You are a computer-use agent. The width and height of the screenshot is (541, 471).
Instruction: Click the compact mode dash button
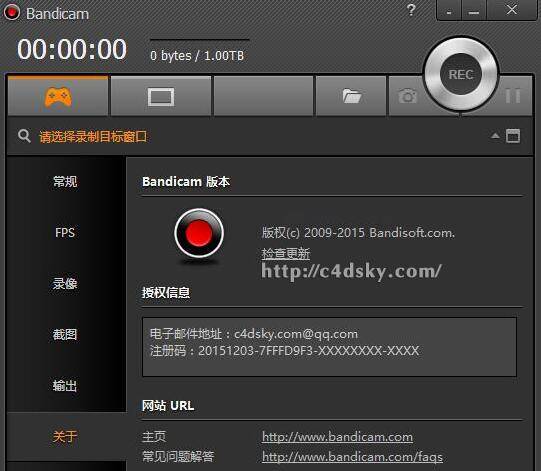coord(449,10)
